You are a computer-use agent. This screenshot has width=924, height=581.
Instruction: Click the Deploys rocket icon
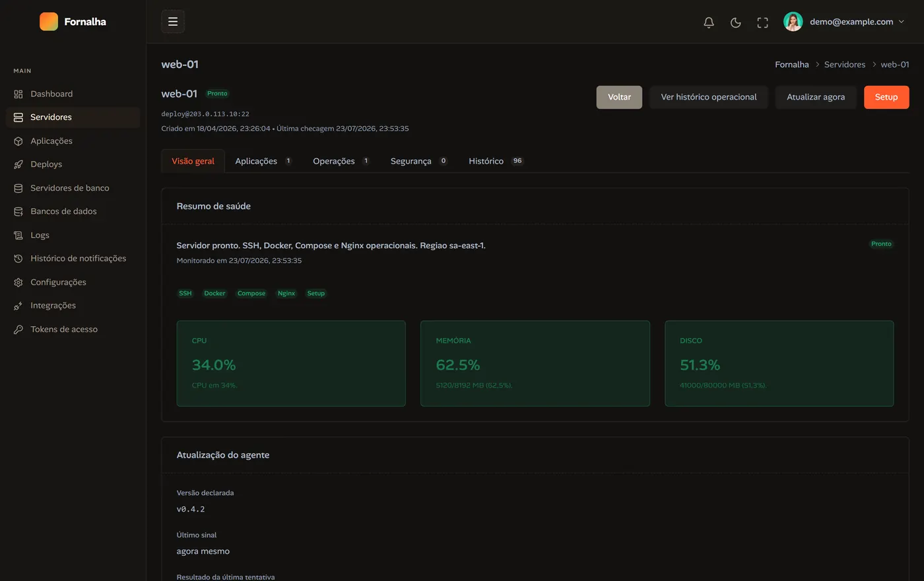pos(18,164)
